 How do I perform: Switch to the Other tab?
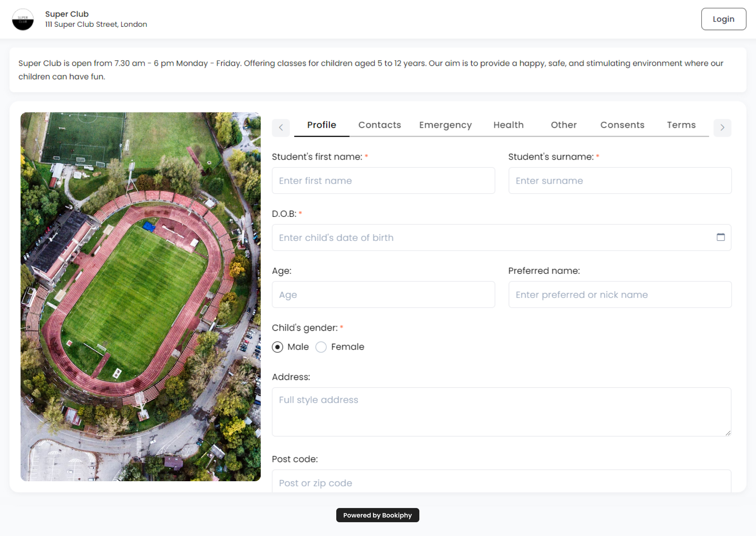(563, 125)
